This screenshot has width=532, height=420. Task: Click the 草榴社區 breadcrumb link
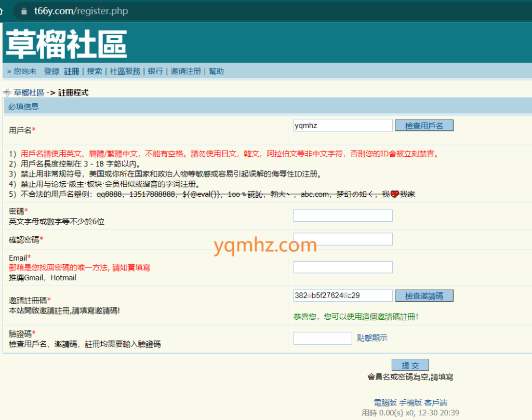pyautogui.click(x=29, y=93)
